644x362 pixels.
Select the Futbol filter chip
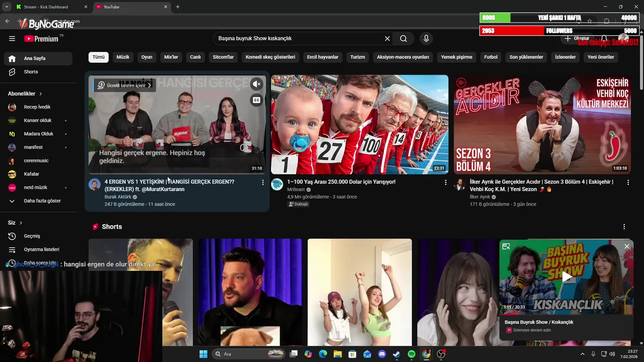click(x=491, y=57)
